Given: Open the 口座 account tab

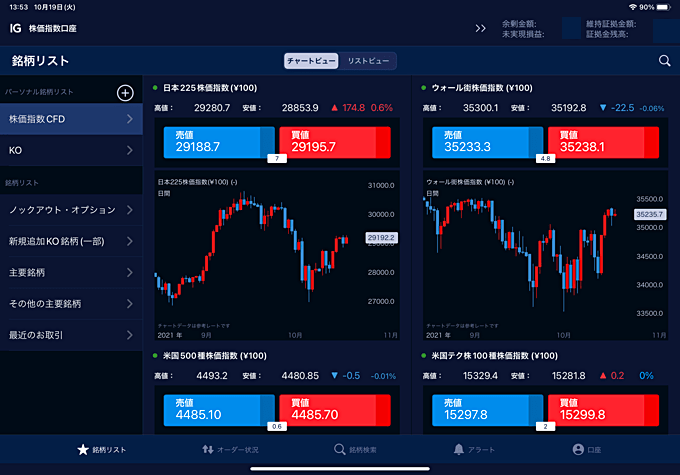Looking at the screenshot, I should tap(587, 450).
